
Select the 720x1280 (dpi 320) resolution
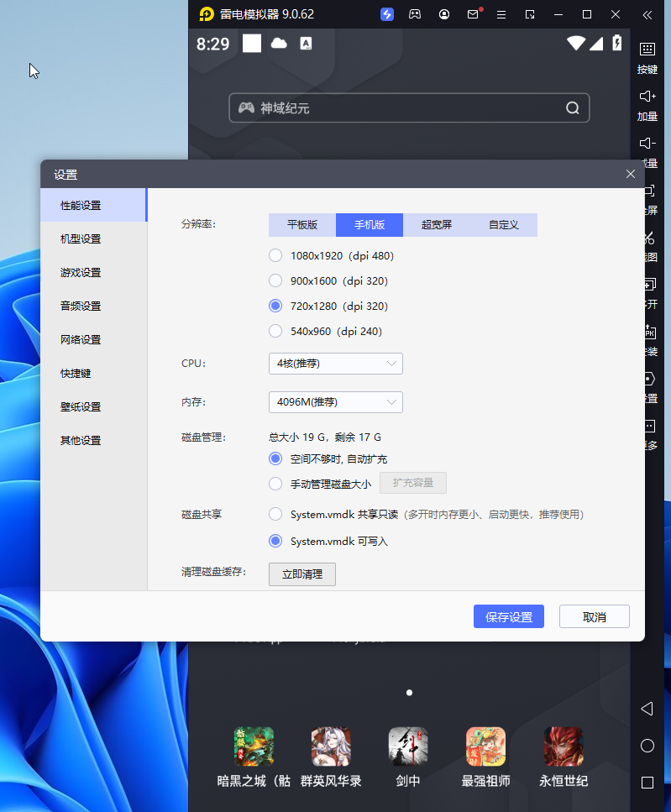pos(275,306)
